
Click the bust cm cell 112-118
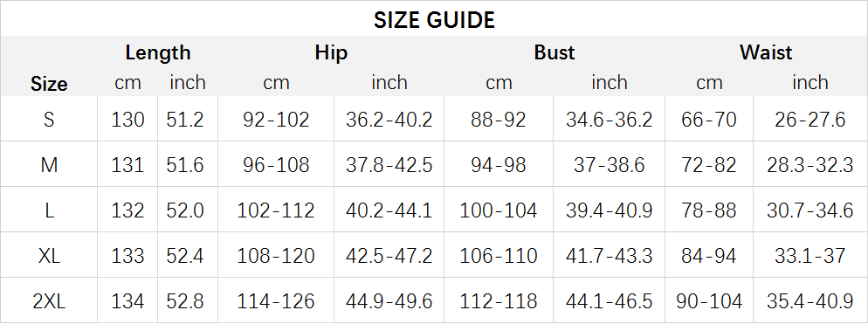point(499,301)
